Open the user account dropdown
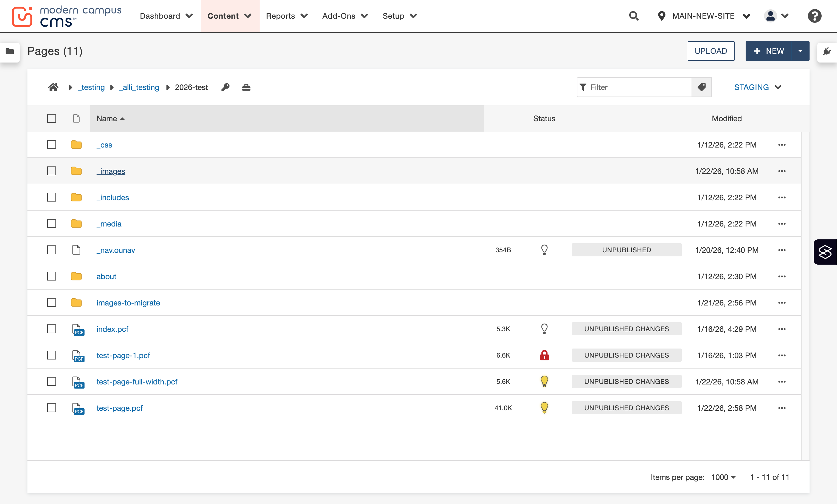The width and height of the screenshot is (837, 504). (776, 16)
